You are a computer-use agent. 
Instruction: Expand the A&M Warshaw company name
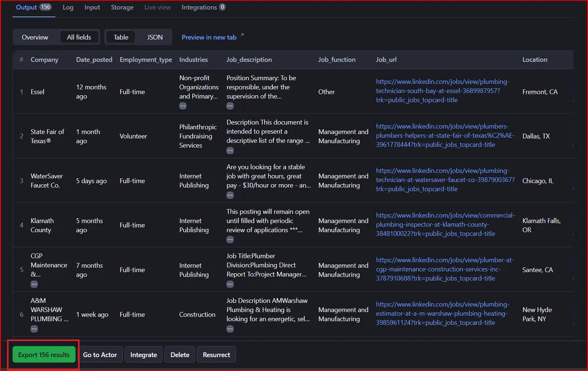34,328
